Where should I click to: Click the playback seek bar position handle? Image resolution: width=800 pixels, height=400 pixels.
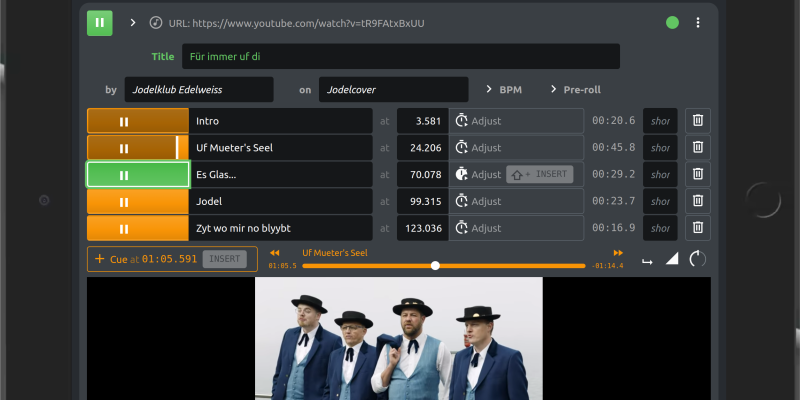pyautogui.click(x=435, y=265)
